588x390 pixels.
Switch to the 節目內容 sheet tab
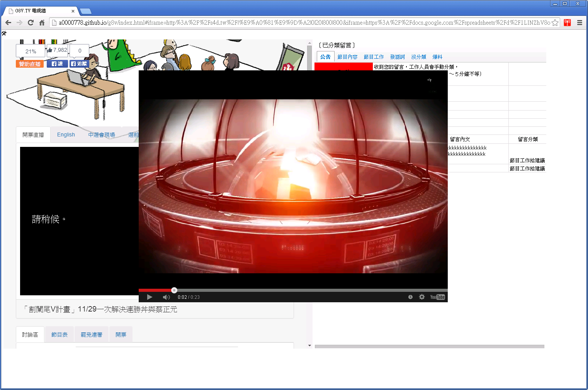click(x=347, y=57)
